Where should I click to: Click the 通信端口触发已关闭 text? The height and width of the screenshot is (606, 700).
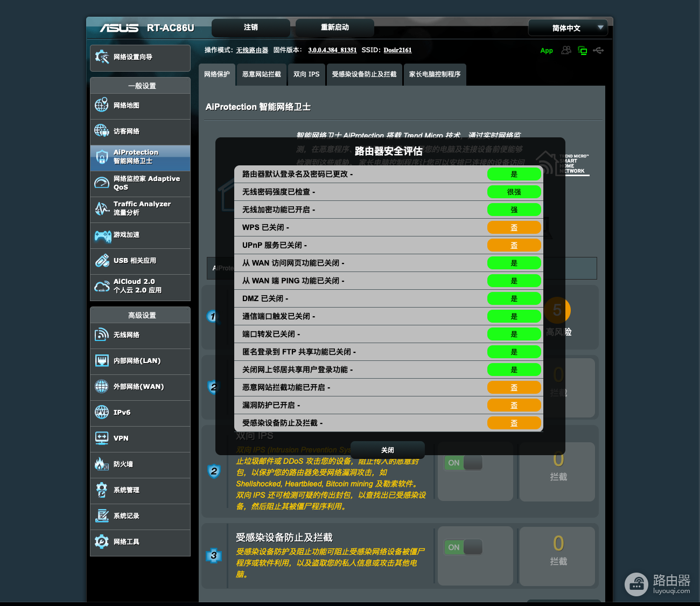point(279,316)
